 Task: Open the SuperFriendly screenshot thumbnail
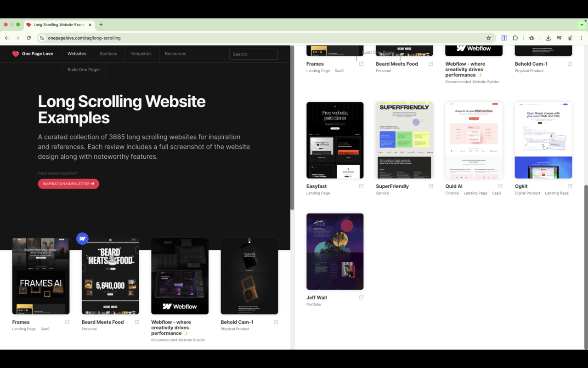tap(404, 140)
